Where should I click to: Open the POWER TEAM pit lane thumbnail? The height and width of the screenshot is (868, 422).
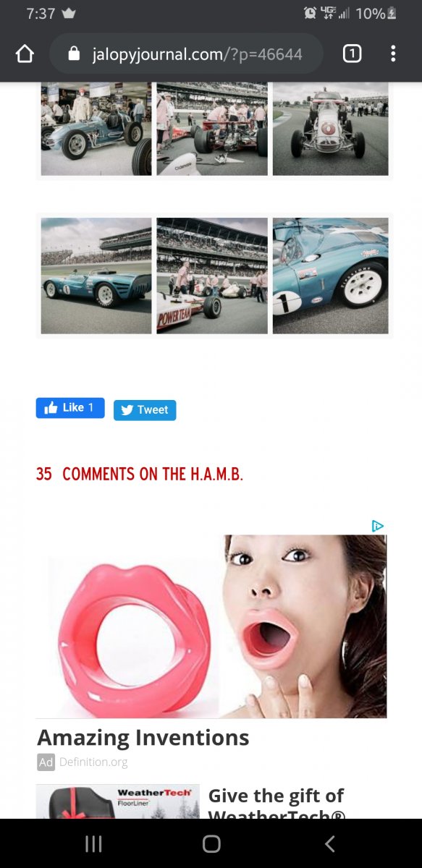[212, 276]
